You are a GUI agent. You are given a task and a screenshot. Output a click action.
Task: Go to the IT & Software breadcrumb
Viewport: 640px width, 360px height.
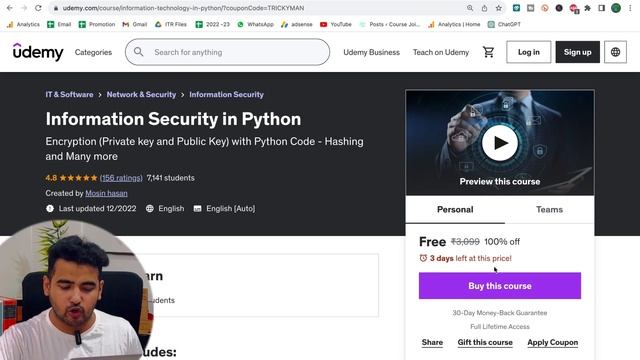[69, 94]
